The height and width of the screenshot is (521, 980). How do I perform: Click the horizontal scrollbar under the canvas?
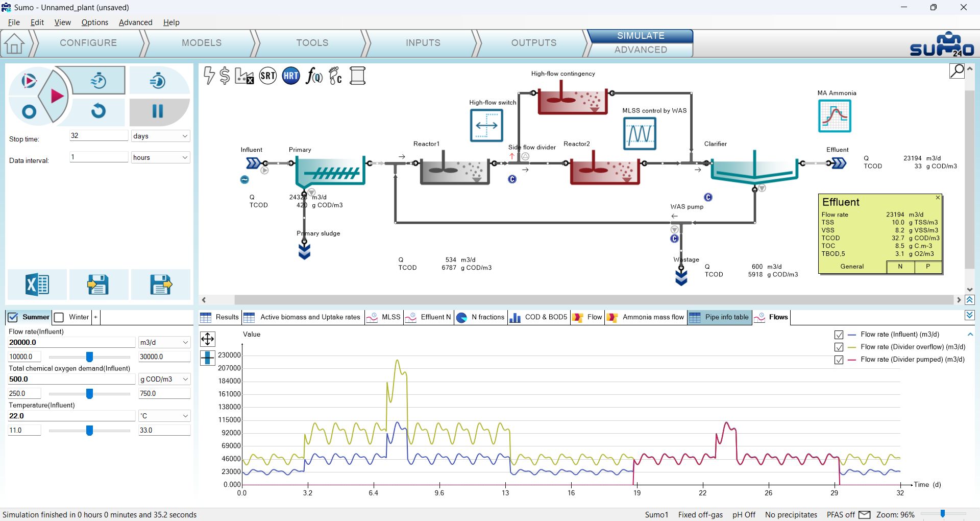594,300
